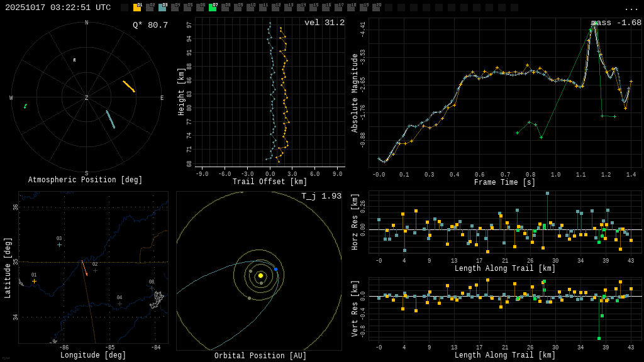The height and width of the screenshot is (362, 644).
Task: Select the blue Earth dot in orbit plot
Action: pyautogui.click(x=275, y=269)
